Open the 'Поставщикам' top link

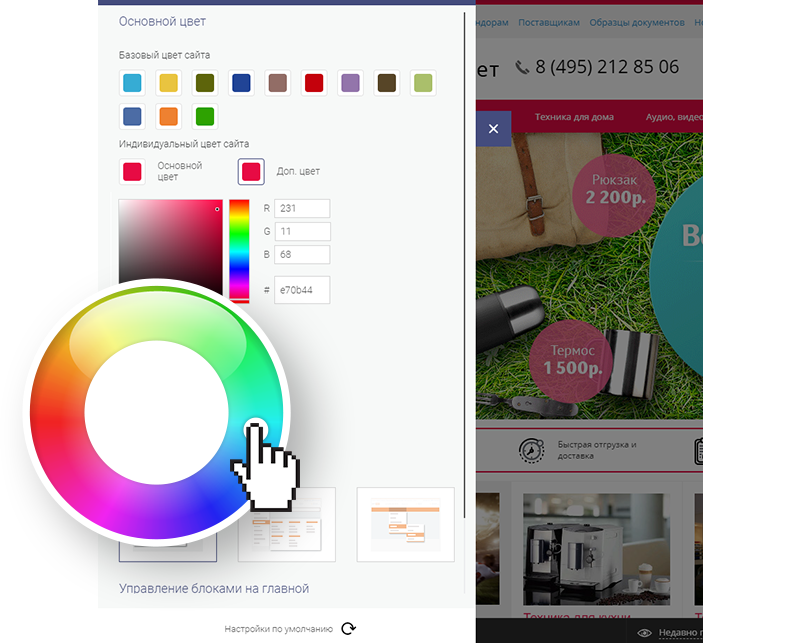coord(549,22)
